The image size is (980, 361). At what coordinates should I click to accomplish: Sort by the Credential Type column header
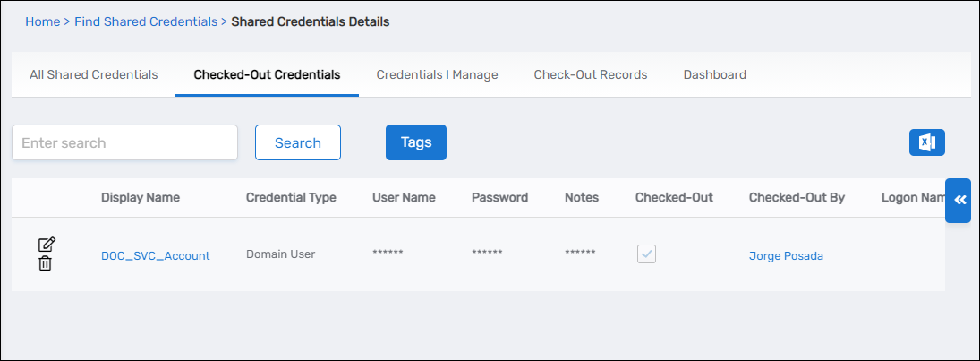[x=291, y=198]
